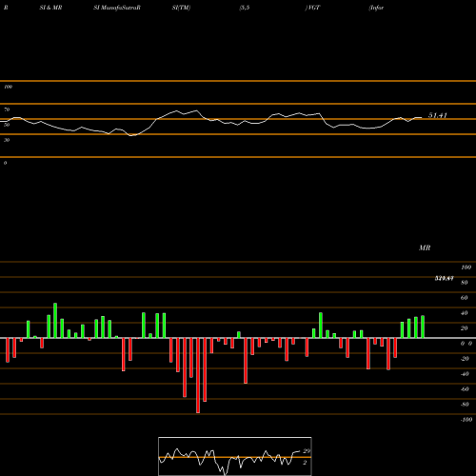The width and height of the screenshot is (476, 476).
Task: Click the last green bar at the right end
Action: click(x=423, y=327)
